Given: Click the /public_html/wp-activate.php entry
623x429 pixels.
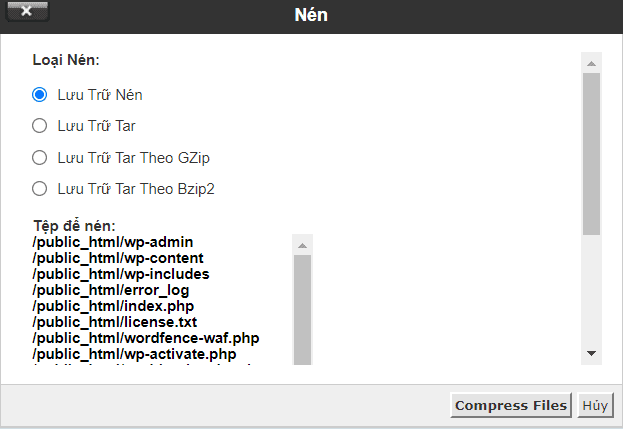Looking at the screenshot, I should click(x=134, y=354).
